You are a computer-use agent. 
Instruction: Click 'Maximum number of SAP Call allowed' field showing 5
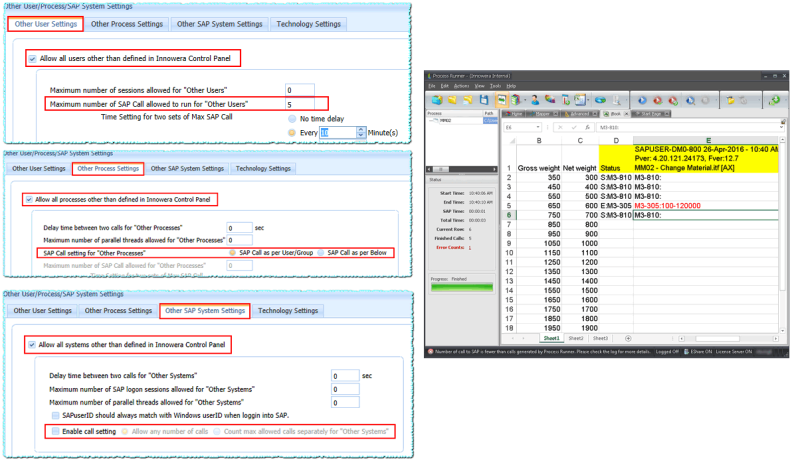coord(300,105)
